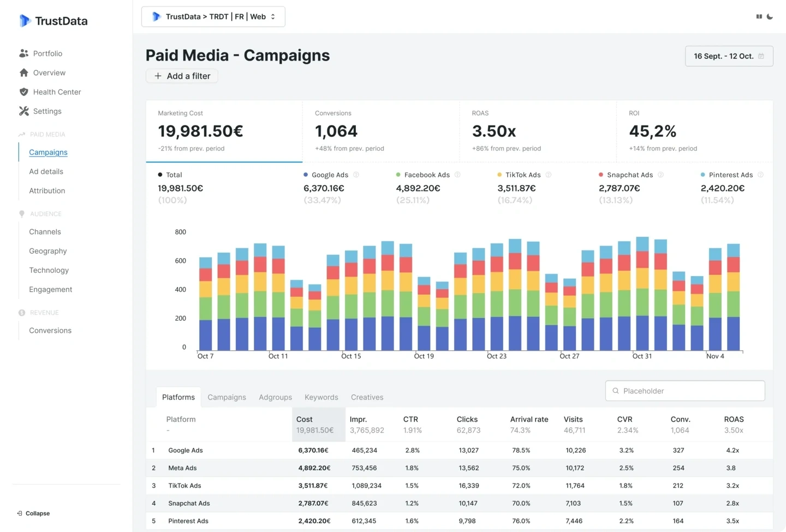Expand the Facebook Ads info tooltip

pos(457,175)
